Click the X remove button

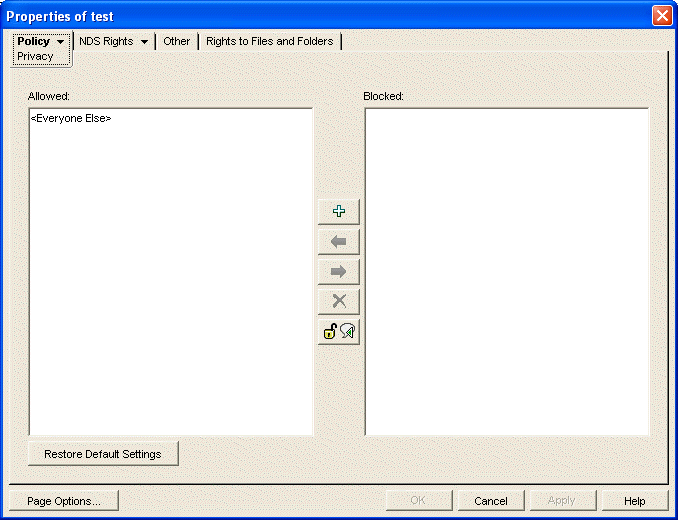[339, 301]
